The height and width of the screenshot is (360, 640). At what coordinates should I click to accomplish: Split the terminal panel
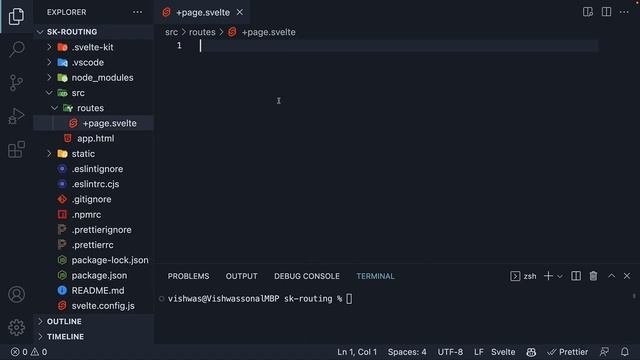(576, 276)
